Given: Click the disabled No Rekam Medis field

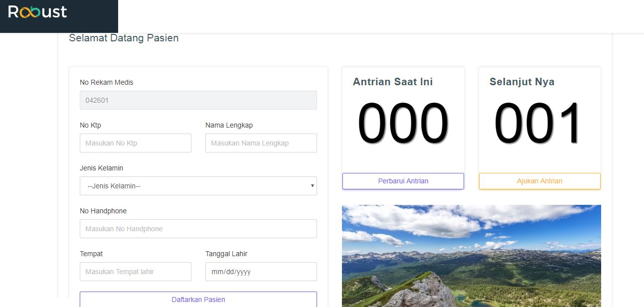Looking at the screenshot, I should tap(198, 100).
